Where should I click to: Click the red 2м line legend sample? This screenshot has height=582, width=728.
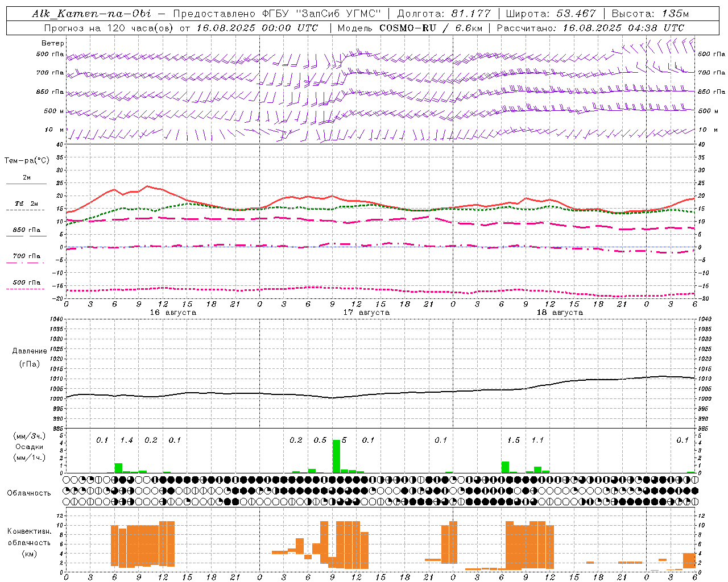(x=26, y=184)
